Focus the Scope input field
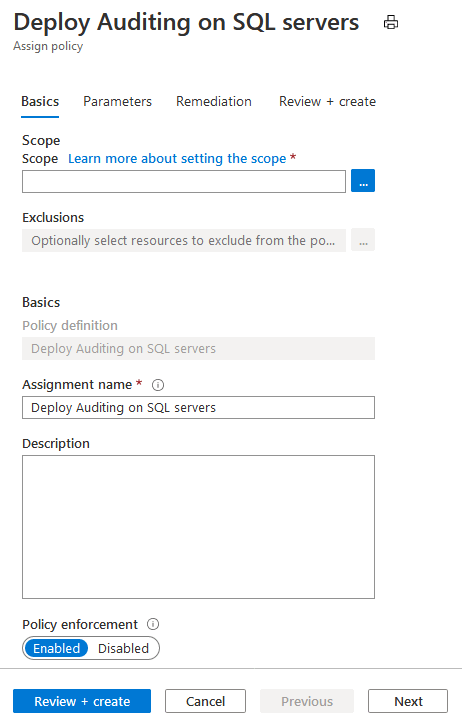Viewport: 462px width, 725px height. pos(184,181)
